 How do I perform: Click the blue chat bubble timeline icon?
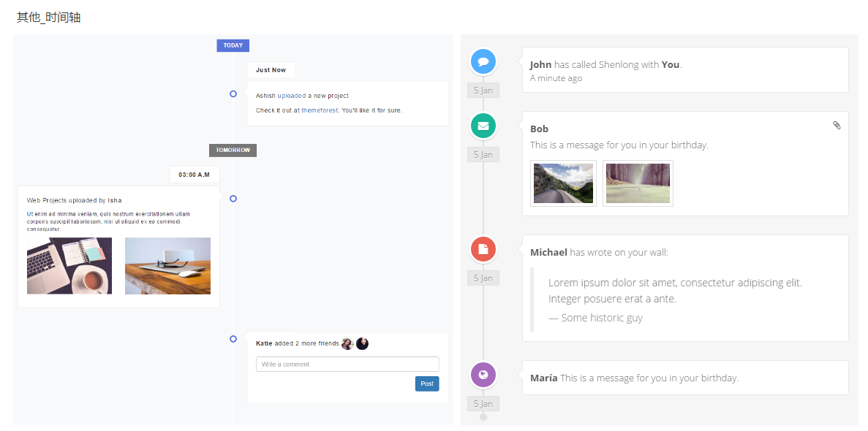click(483, 62)
